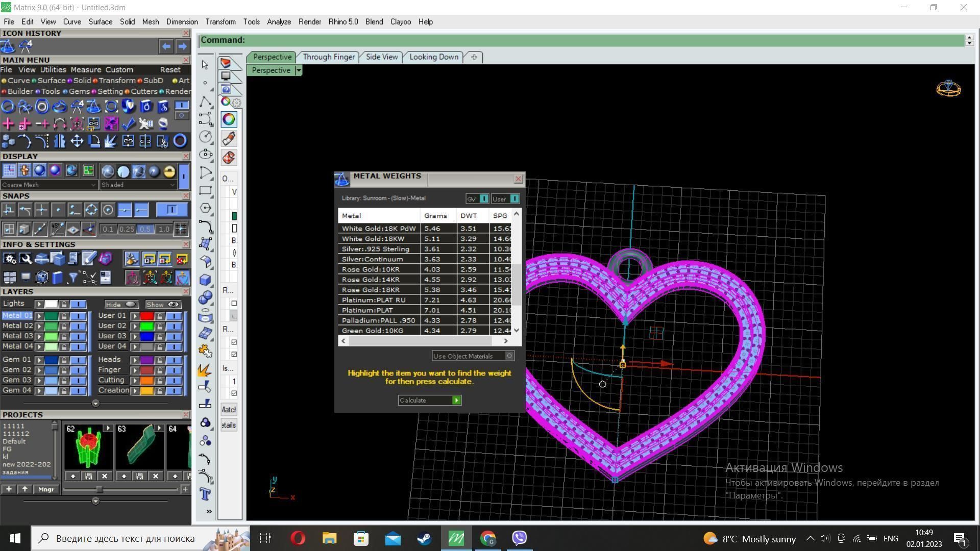
Task: Click the ring icon in viewport corner
Action: click(948, 88)
